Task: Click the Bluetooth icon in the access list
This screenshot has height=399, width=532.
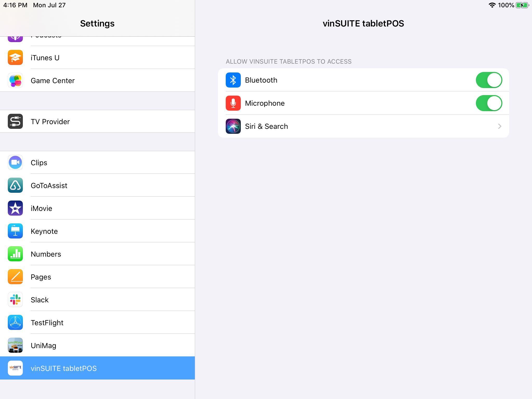Action: (233, 80)
